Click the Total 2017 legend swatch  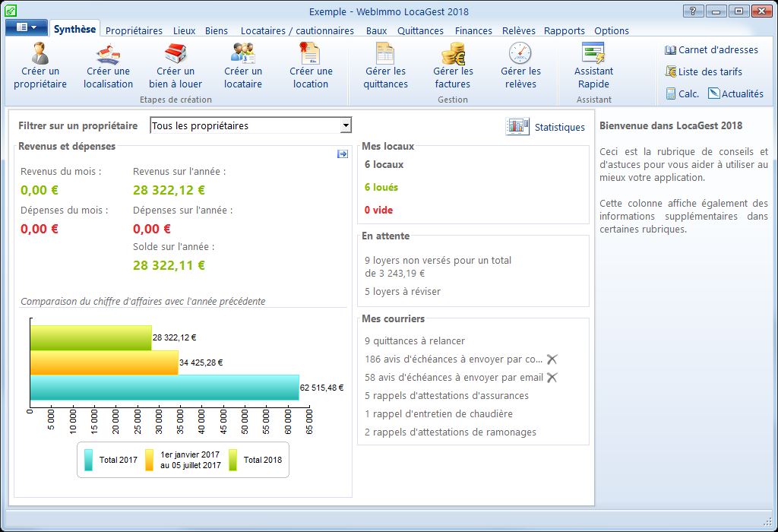89,460
